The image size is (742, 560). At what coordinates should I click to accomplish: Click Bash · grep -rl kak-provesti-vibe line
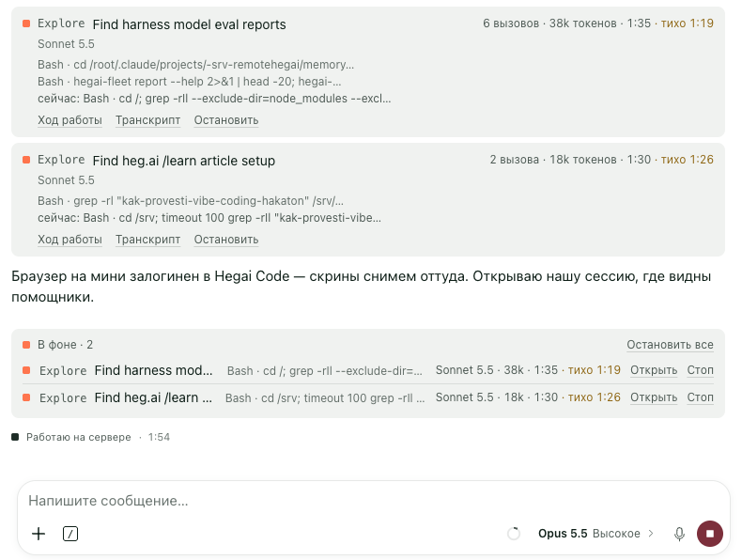[x=191, y=201]
